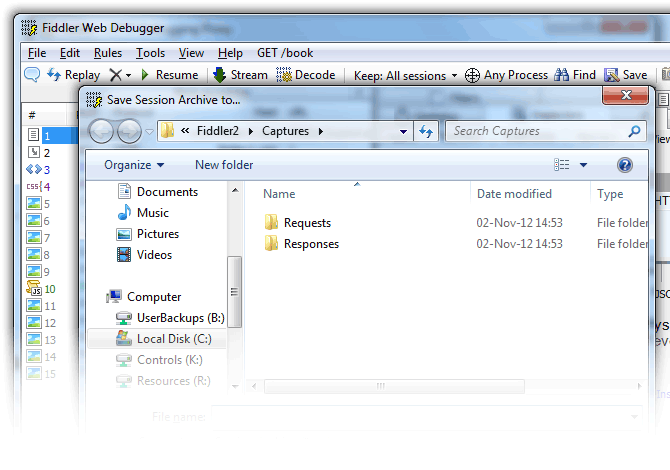Screen dimensions: 670x470
Task: Click the New folder button
Action: (x=224, y=165)
